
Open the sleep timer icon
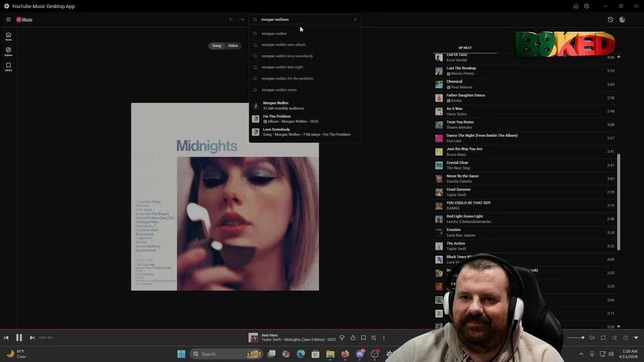[x=625, y=338]
